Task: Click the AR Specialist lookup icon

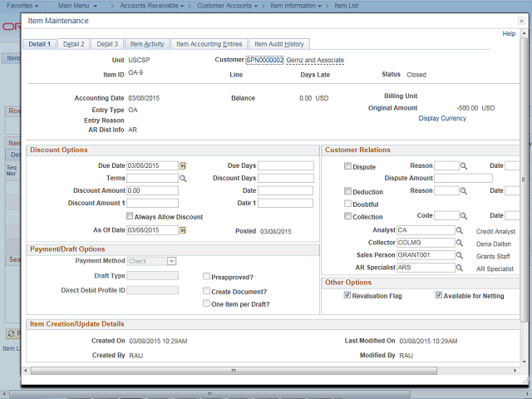Action: click(460, 268)
